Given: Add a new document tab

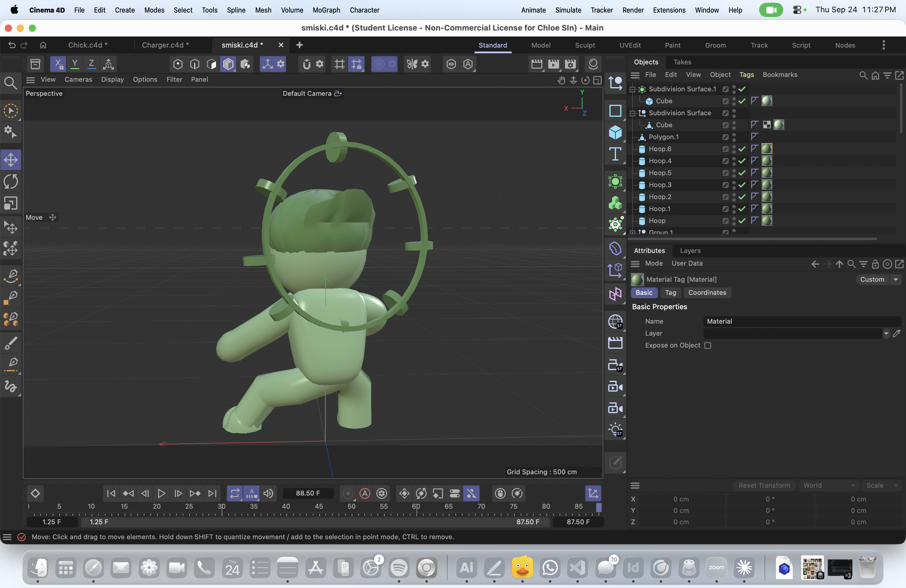Looking at the screenshot, I should (300, 45).
